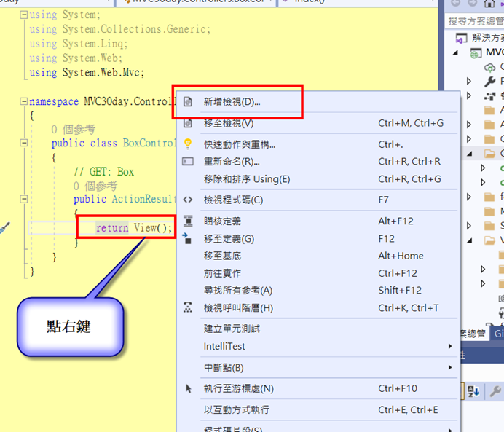Switch to the Gi bottom tab
504x432 pixels.
(497, 334)
